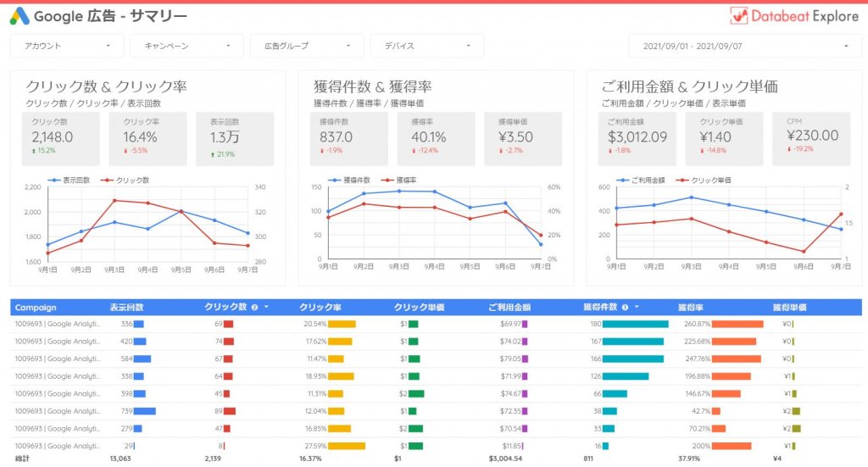Click the Databeat Explore logo
Viewport: 868px width, 467px height.
tap(795, 16)
